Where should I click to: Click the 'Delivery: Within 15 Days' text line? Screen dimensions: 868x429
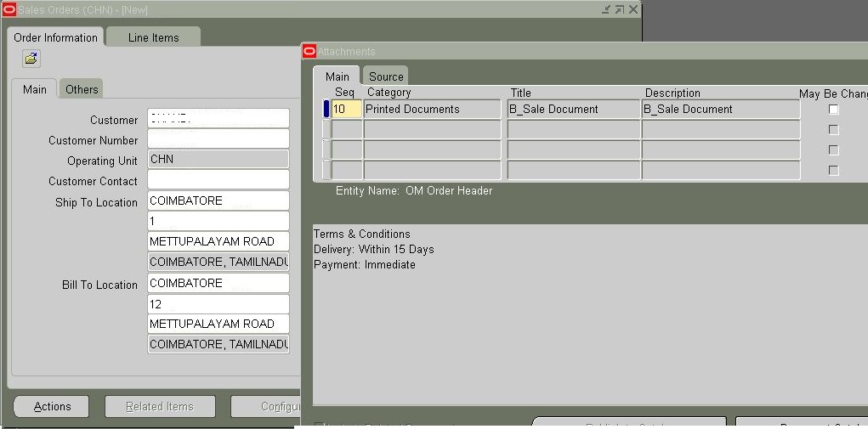pyautogui.click(x=374, y=249)
